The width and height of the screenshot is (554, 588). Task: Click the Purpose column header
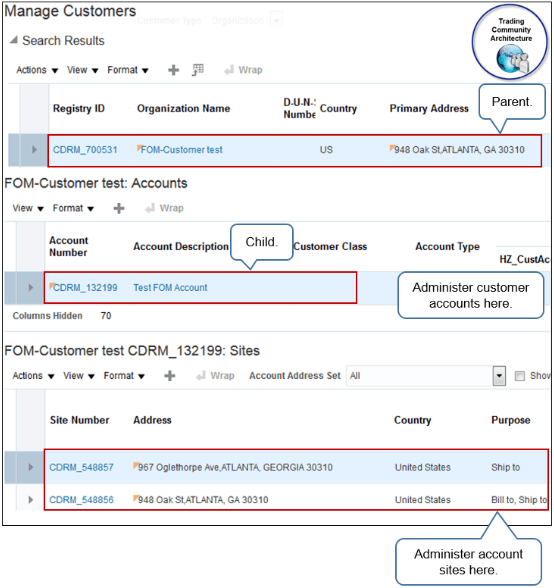click(511, 420)
